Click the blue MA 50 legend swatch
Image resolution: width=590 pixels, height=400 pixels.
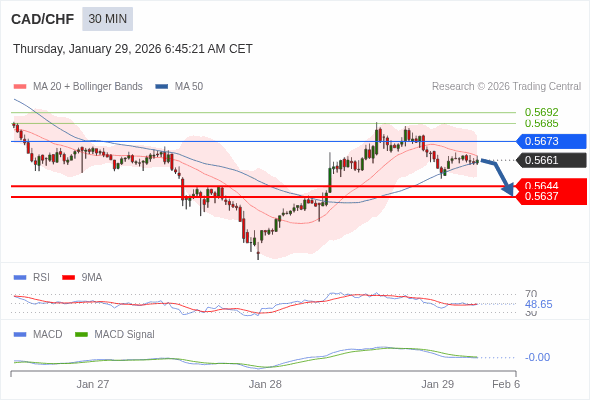(162, 87)
